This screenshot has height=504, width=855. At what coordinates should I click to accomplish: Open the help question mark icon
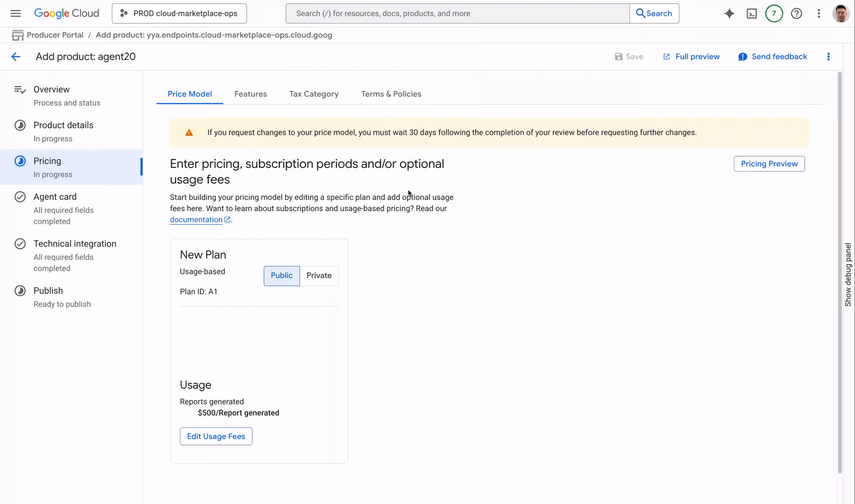pyautogui.click(x=796, y=14)
